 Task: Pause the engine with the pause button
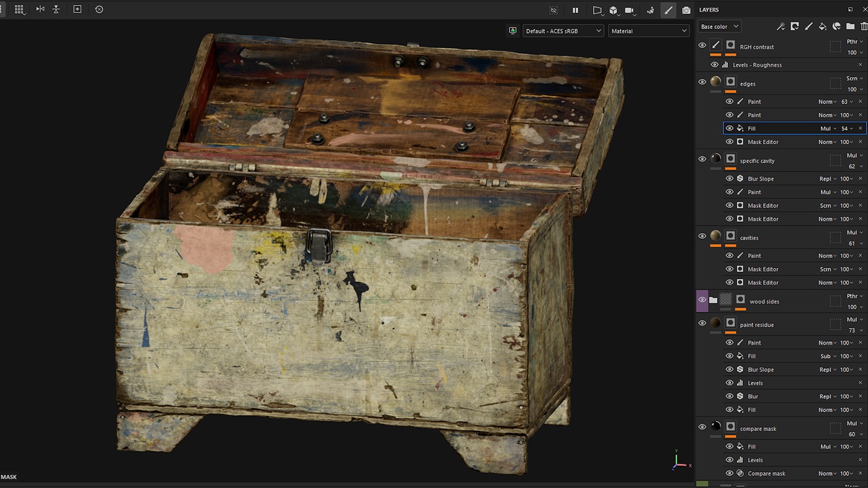(575, 10)
